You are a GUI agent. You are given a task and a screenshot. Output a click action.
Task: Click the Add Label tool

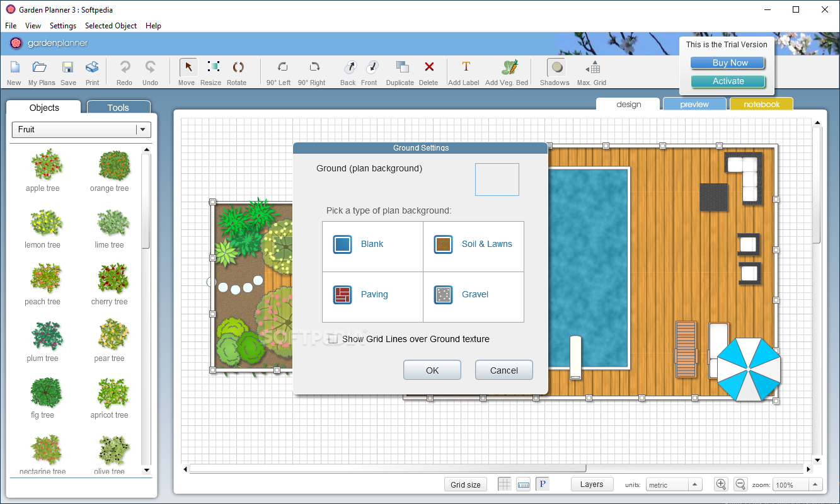(x=466, y=67)
